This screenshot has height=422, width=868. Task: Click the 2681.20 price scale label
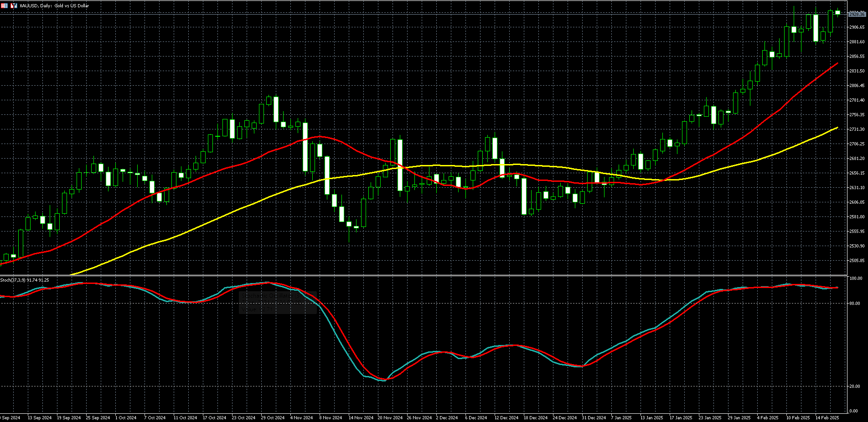[857, 159]
